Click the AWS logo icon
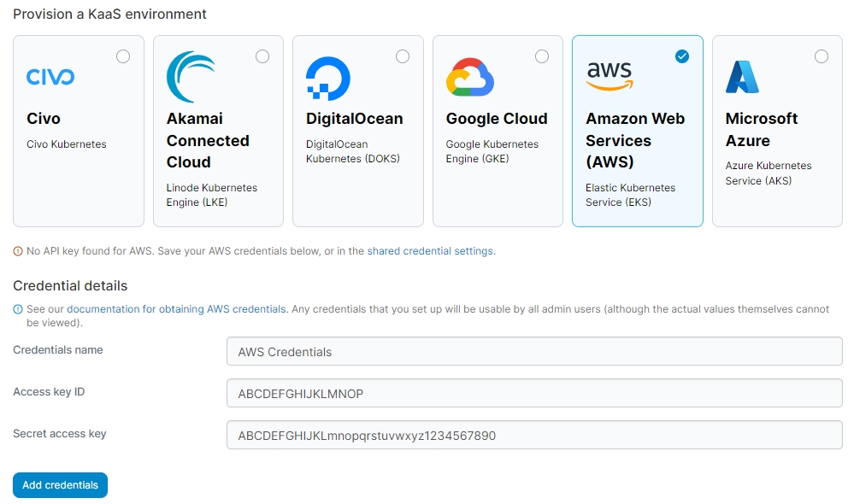 610,76
